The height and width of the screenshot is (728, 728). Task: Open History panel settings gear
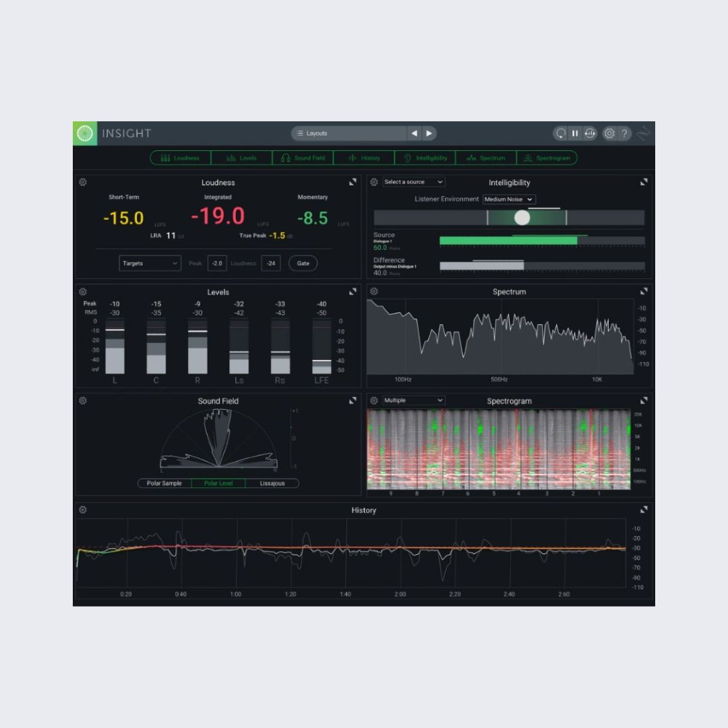pyautogui.click(x=83, y=510)
